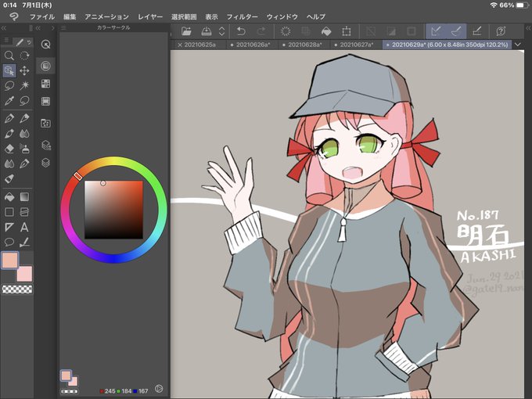Viewport: 532px width, 399px height.
Task: Open the ヘルプ menu
Action: pyautogui.click(x=316, y=16)
